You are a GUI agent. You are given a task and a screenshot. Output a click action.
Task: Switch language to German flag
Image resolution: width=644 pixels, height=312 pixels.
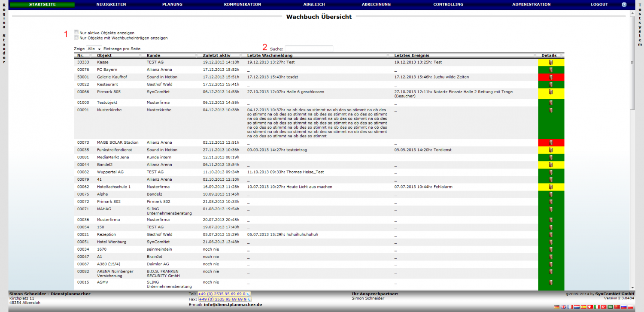(x=556, y=307)
